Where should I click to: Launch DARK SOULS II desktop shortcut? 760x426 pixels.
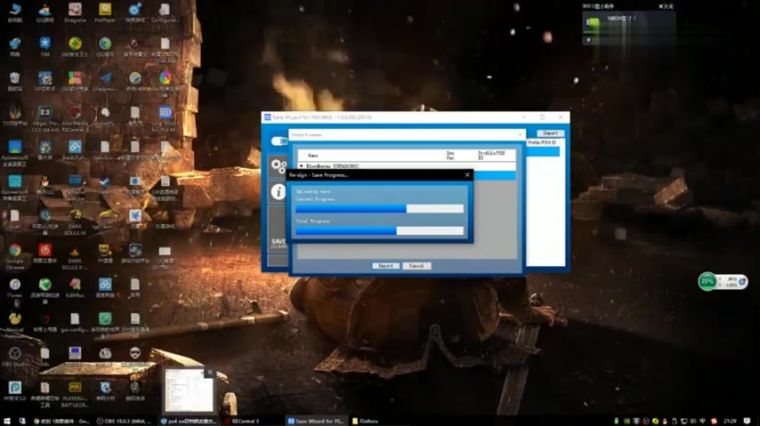click(75, 257)
